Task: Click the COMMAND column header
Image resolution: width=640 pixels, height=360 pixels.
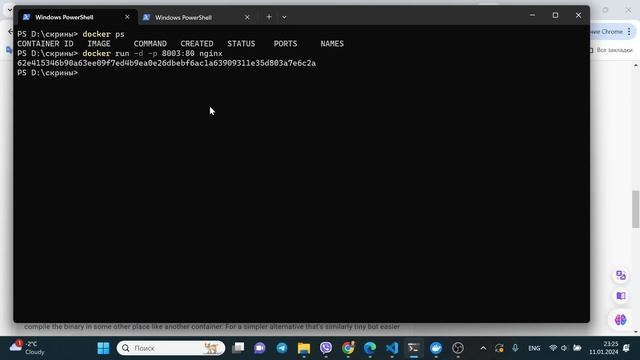Action: pos(150,44)
